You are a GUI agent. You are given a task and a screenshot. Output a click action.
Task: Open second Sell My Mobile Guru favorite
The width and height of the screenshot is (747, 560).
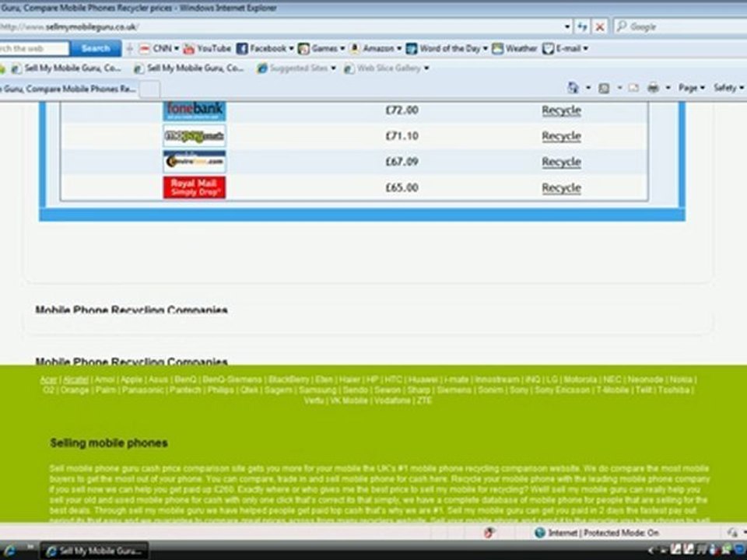[189, 68]
